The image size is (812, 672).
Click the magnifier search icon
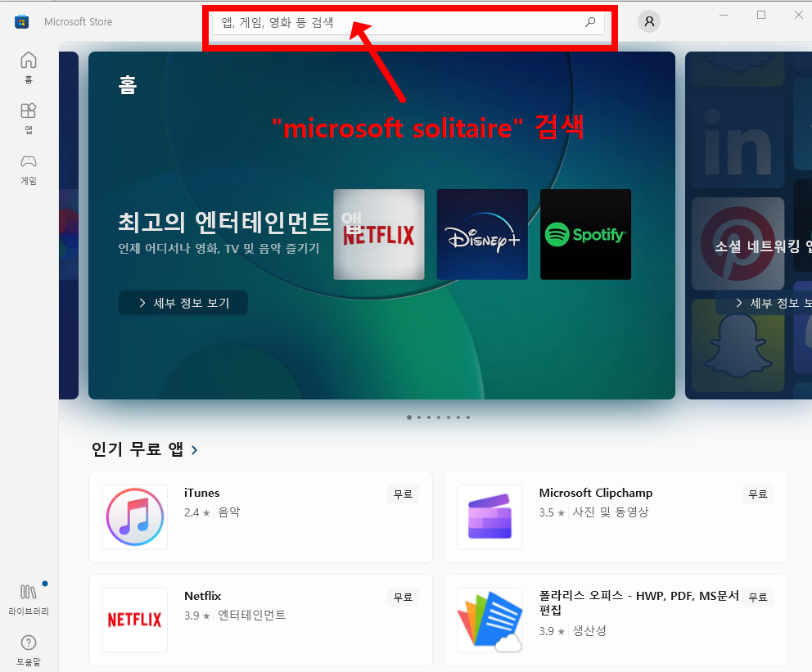pyautogui.click(x=590, y=22)
